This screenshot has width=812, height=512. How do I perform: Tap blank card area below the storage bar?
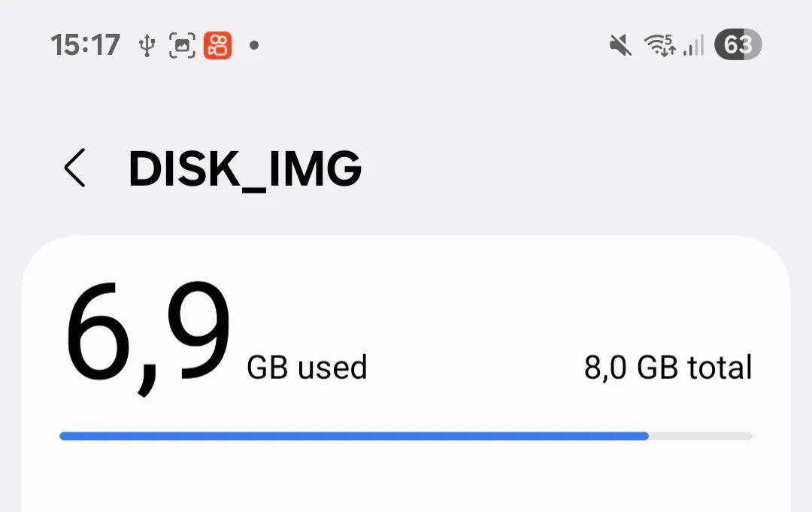[406, 481]
